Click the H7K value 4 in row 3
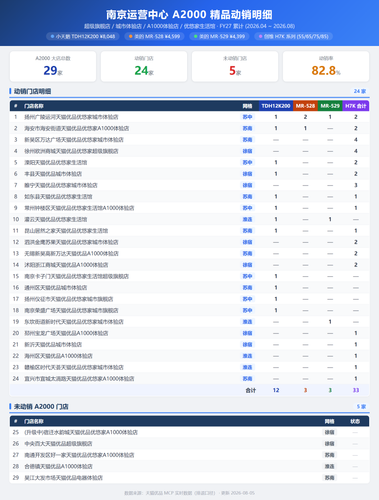 point(356,140)
